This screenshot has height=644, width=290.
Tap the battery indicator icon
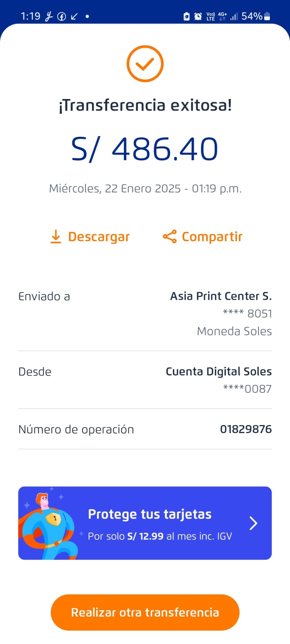pos(267,17)
